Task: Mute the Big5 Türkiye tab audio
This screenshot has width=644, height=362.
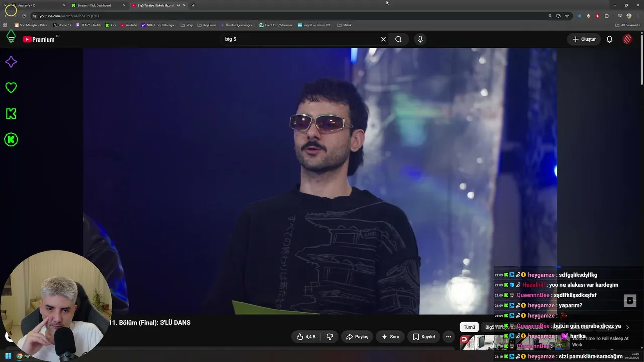Action: click(x=178, y=5)
